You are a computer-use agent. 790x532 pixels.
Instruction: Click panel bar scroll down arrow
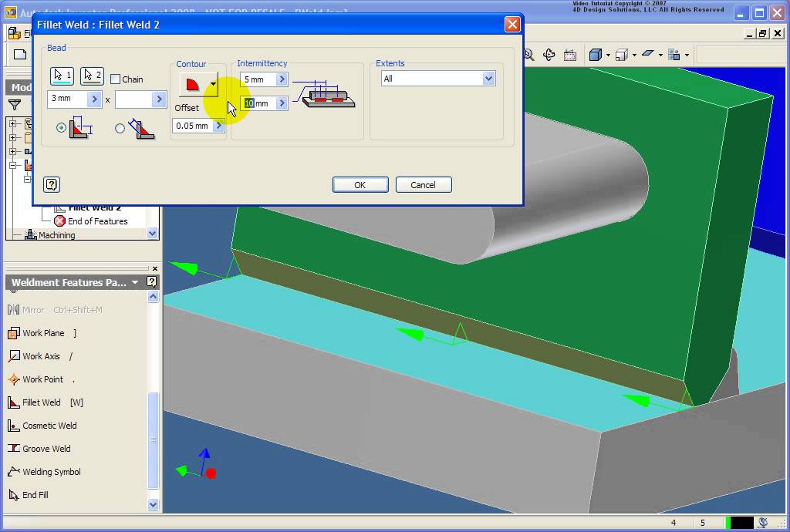point(154,504)
